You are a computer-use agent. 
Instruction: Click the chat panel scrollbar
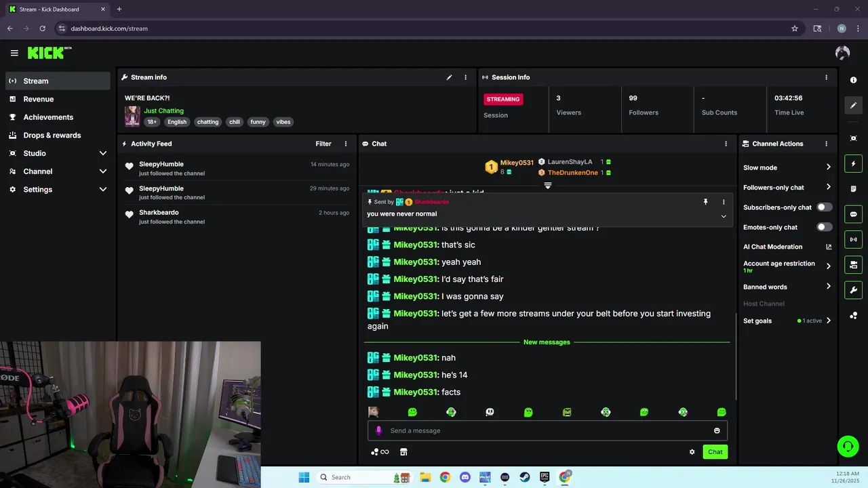pos(736,356)
